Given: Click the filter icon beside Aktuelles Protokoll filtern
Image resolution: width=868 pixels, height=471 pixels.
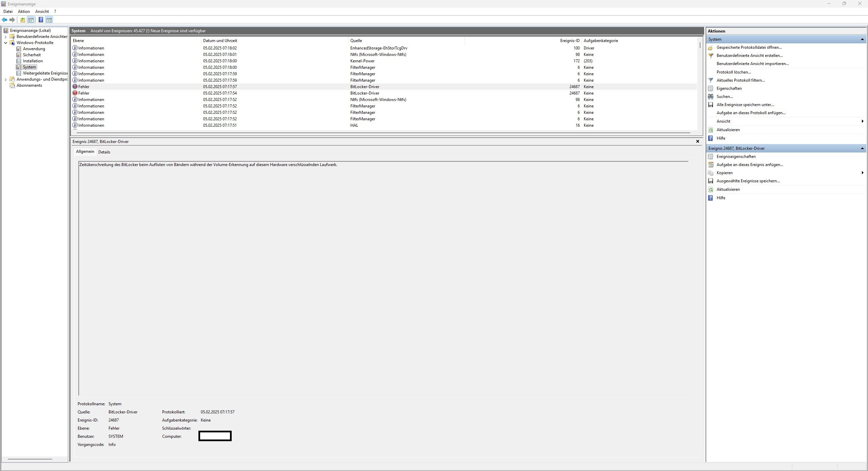Looking at the screenshot, I should click(711, 80).
